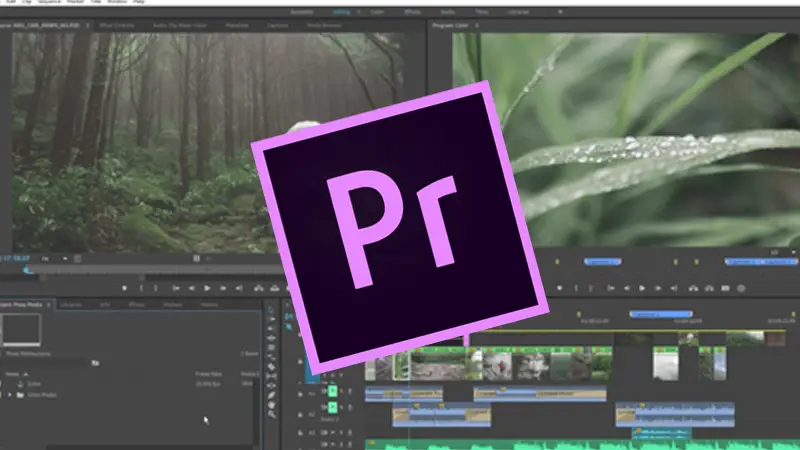Click the folder icon beside the Project search field
Image resolution: width=800 pixels, height=450 pixels.
click(x=95, y=363)
